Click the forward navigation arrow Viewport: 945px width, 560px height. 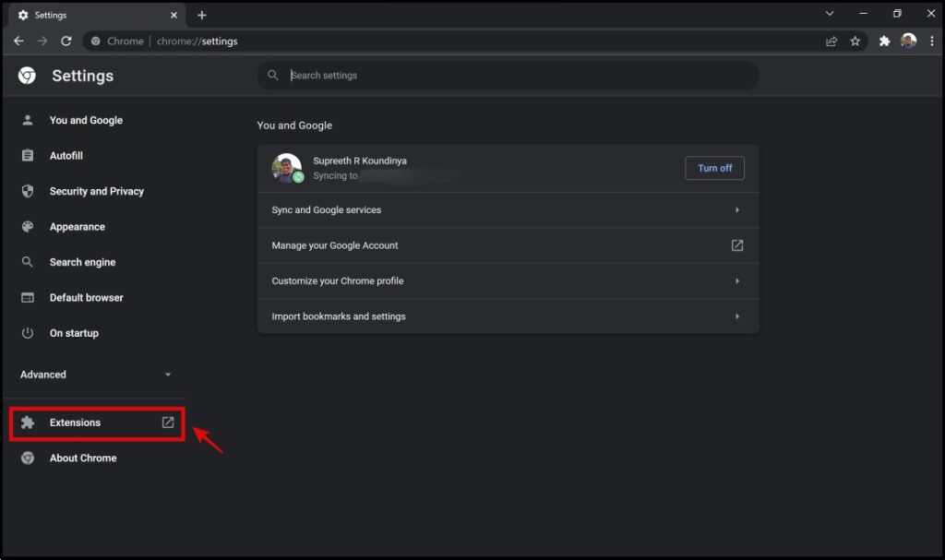(42, 41)
